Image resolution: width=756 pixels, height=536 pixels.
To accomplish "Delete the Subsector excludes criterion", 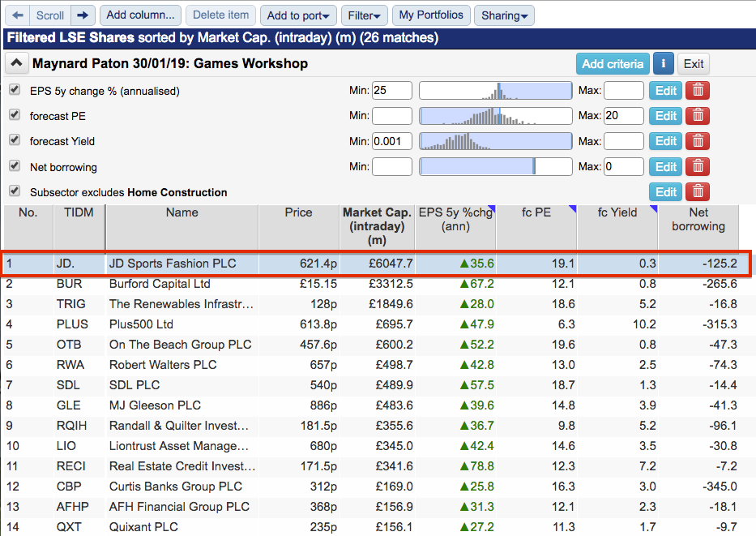I will (x=697, y=192).
